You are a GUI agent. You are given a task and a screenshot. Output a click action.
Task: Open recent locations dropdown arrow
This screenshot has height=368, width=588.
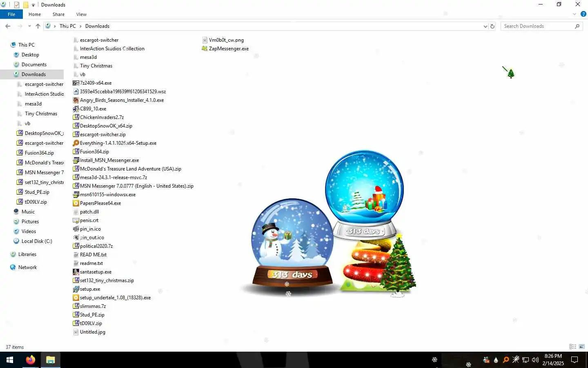click(29, 26)
